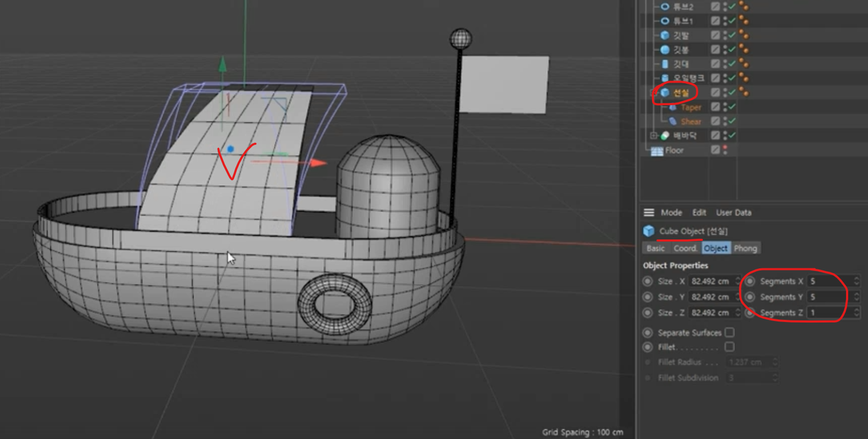
Task: Click the 깃봉 sphere object icon
Action: click(x=665, y=49)
